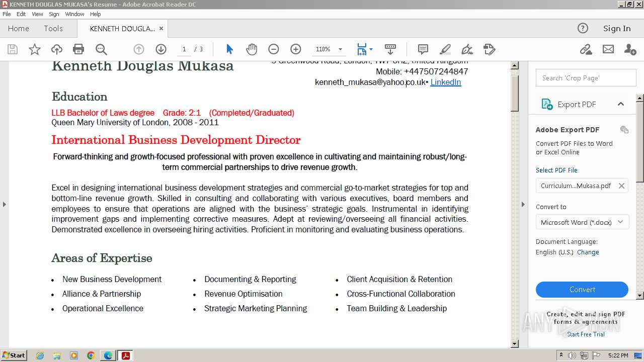Open Microsoft Edge from taskbar
The image size is (644, 362).
pyautogui.click(x=108, y=355)
